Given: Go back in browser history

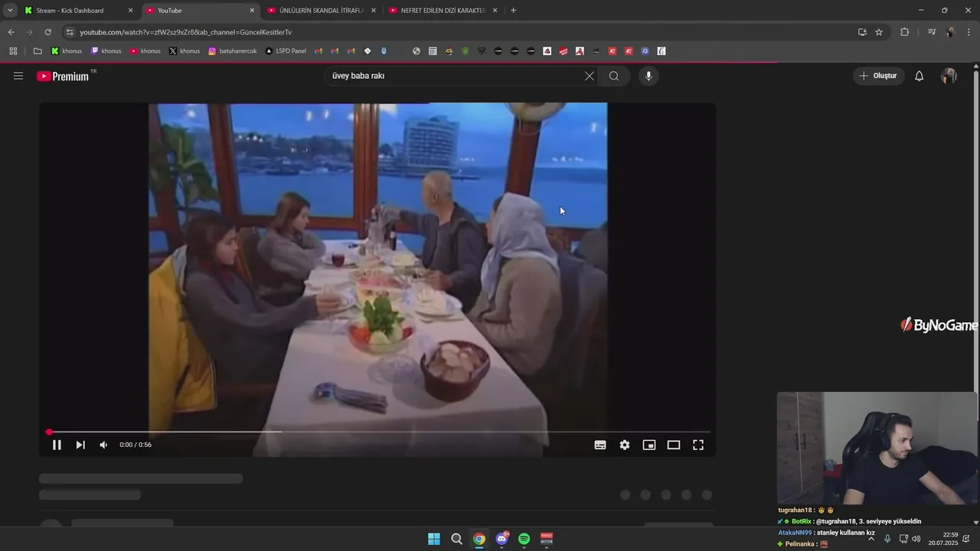Looking at the screenshot, I should [11, 32].
